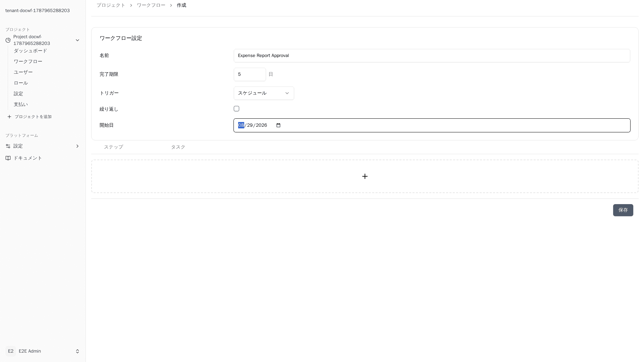Click the プロジェクト breadcrumb link

pyautogui.click(x=111, y=5)
